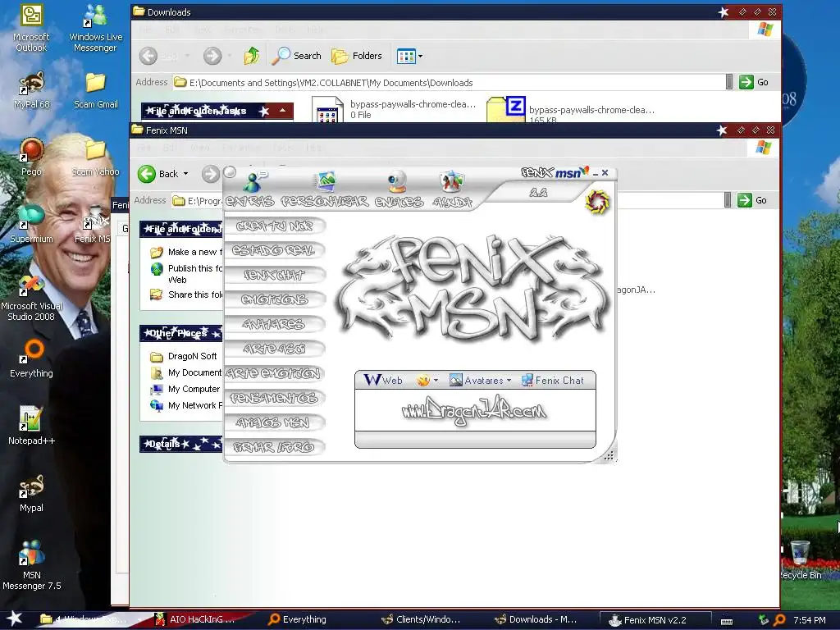The image size is (840, 630).
Task: Click the Arte ASCII sidebar button
Action: [x=274, y=349]
